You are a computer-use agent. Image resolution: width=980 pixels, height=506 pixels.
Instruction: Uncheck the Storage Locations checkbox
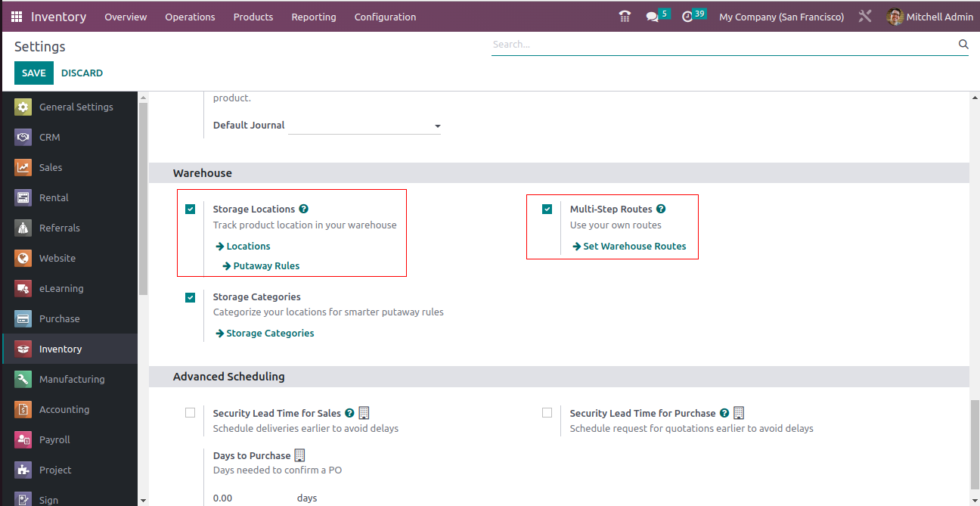point(191,210)
